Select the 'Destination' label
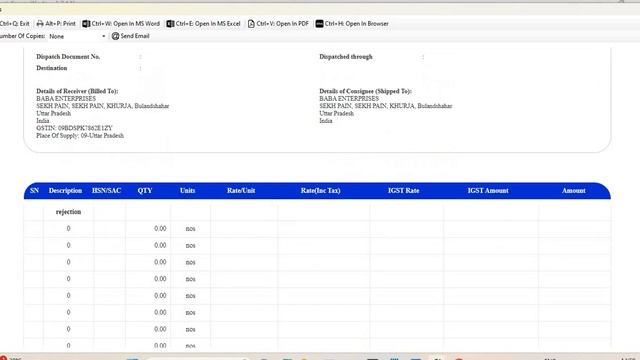 click(x=51, y=68)
